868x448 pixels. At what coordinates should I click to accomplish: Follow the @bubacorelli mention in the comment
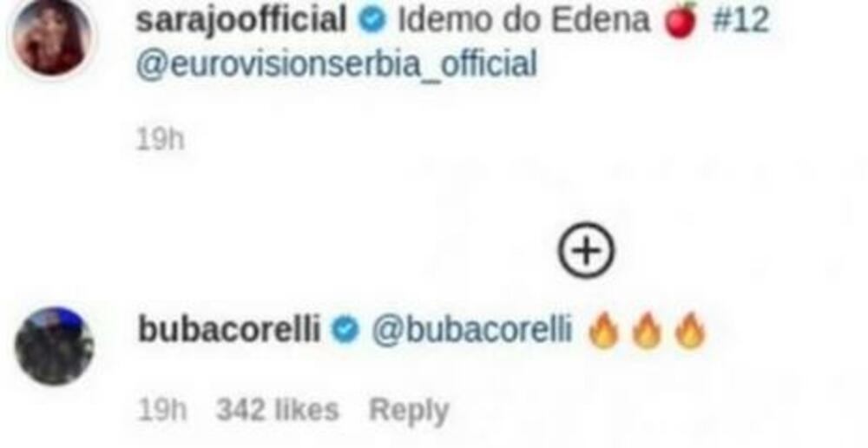471,330
